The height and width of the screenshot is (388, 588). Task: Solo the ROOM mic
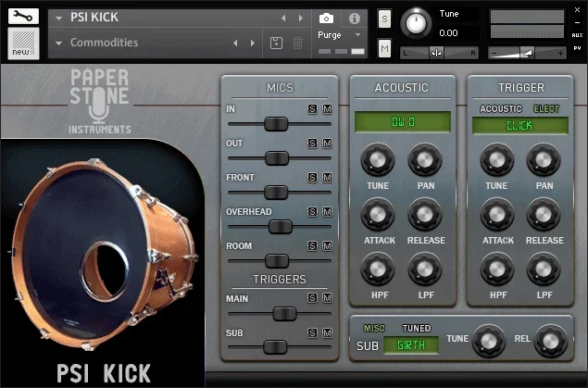(312, 246)
